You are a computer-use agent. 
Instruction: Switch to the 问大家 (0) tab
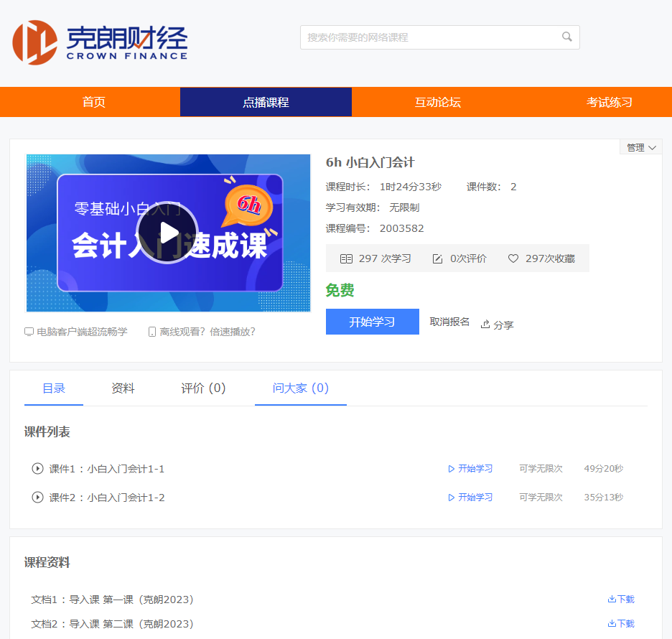300,388
